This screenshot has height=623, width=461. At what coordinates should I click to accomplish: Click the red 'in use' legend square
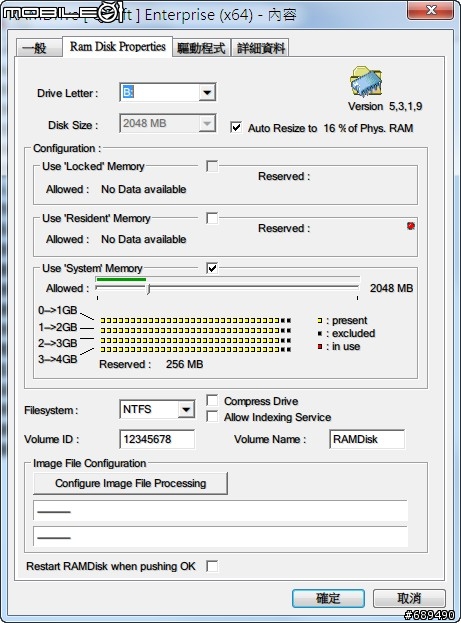pos(320,346)
